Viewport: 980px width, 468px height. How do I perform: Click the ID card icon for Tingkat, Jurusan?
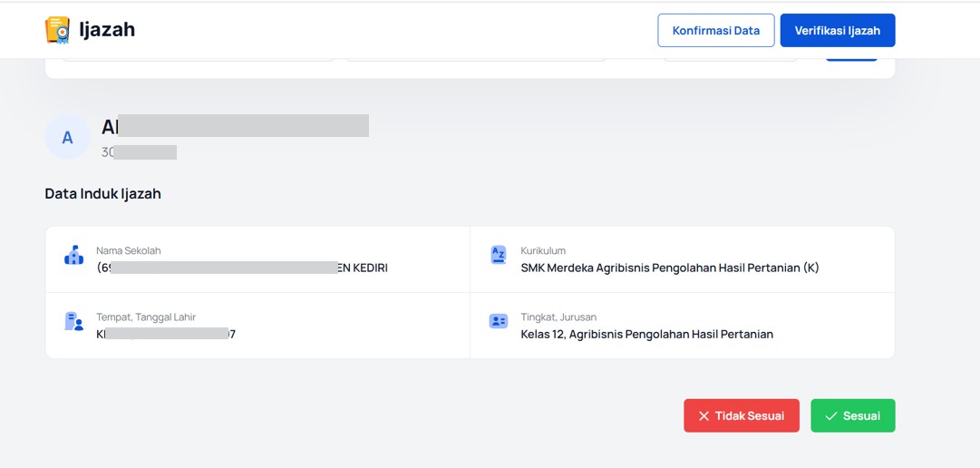498,322
